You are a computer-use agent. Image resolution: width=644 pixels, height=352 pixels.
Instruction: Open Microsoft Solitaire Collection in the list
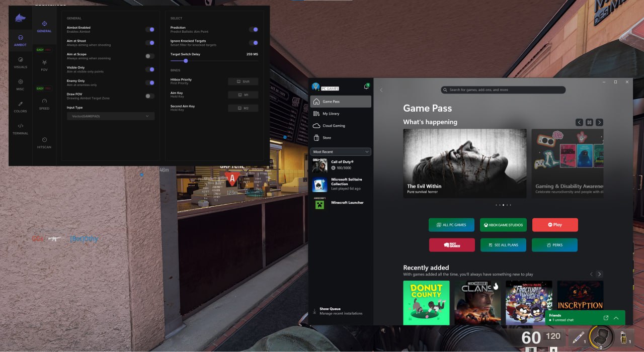(x=341, y=184)
